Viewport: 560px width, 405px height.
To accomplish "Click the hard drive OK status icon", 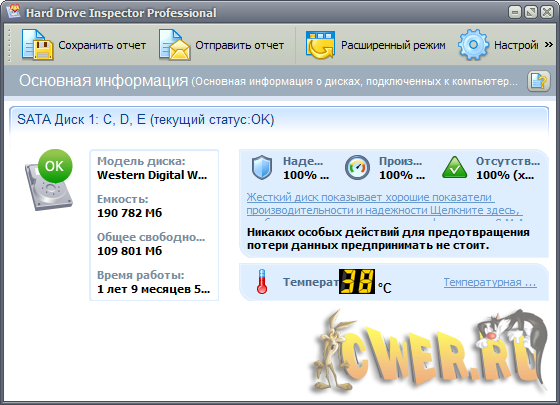I will point(49,180).
